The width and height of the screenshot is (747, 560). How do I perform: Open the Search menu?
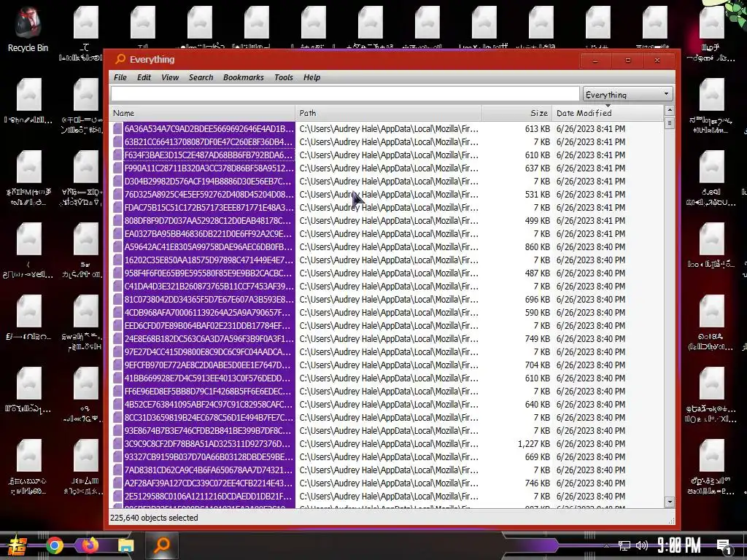tap(201, 77)
